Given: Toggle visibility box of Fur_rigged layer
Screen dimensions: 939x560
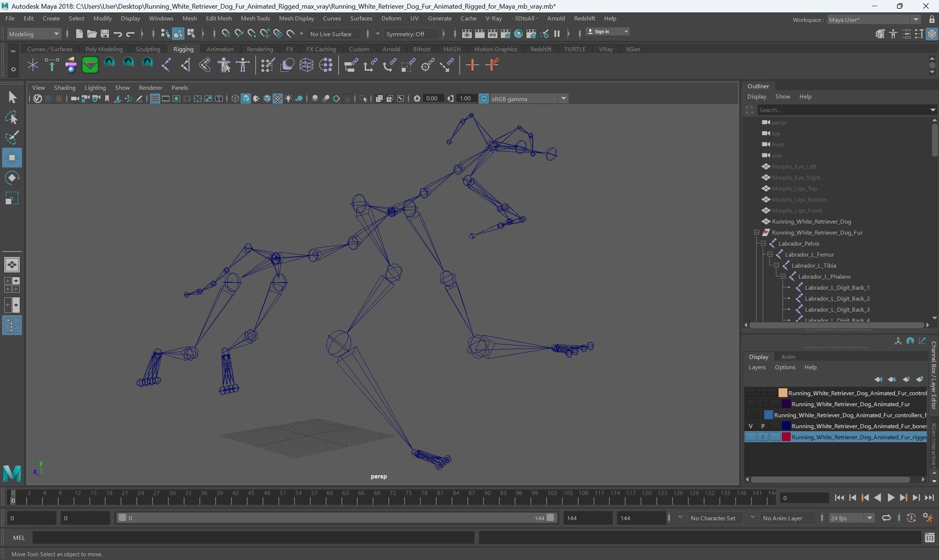Looking at the screenshot, I should coord(750,437).
